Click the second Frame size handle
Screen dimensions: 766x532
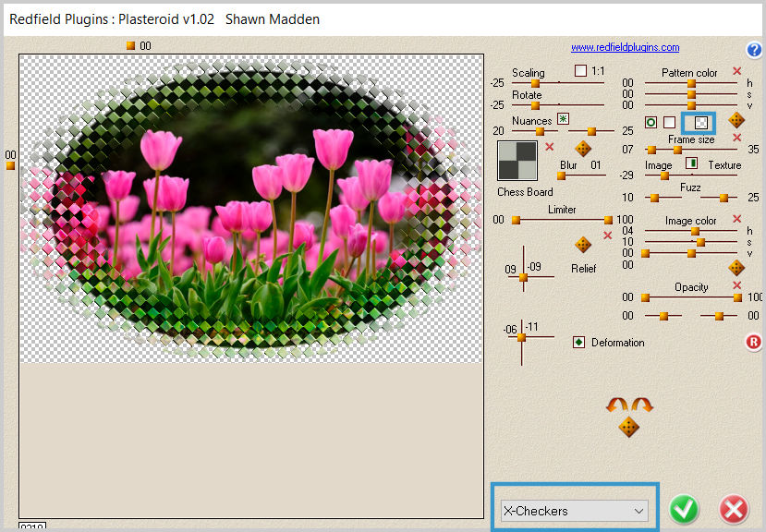pyautogui.click(x=677, y=150)
